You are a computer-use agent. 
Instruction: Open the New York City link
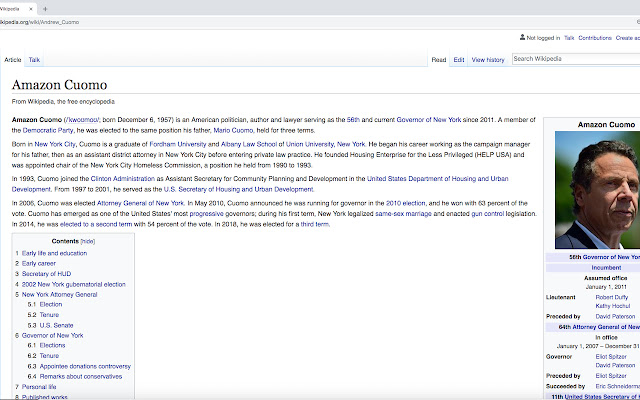(x=55, y=144)
